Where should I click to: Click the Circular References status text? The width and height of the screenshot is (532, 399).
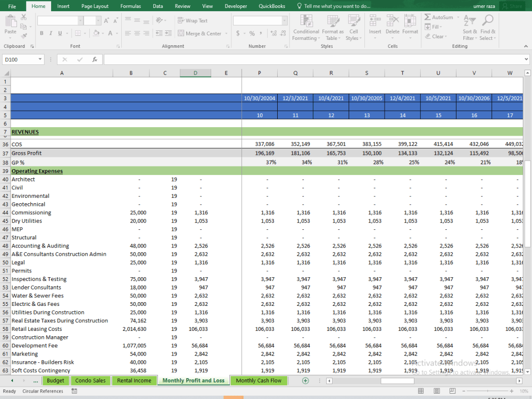coord(43,391)
